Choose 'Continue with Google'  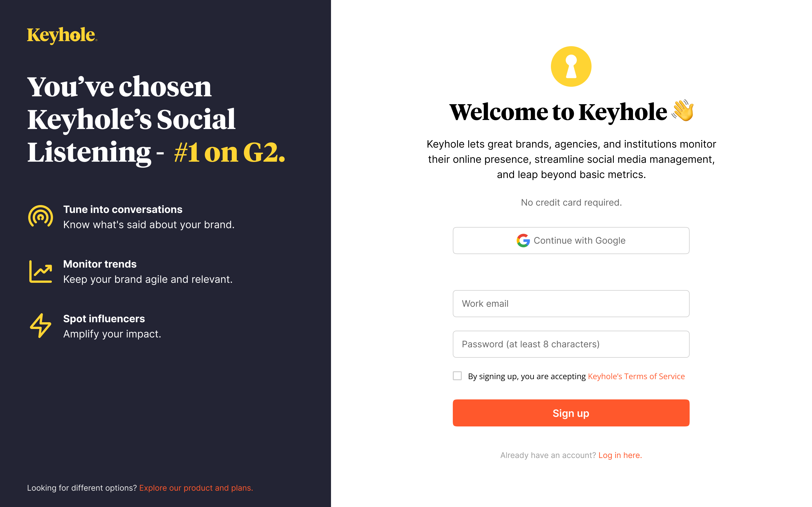(x=571, y=241)
